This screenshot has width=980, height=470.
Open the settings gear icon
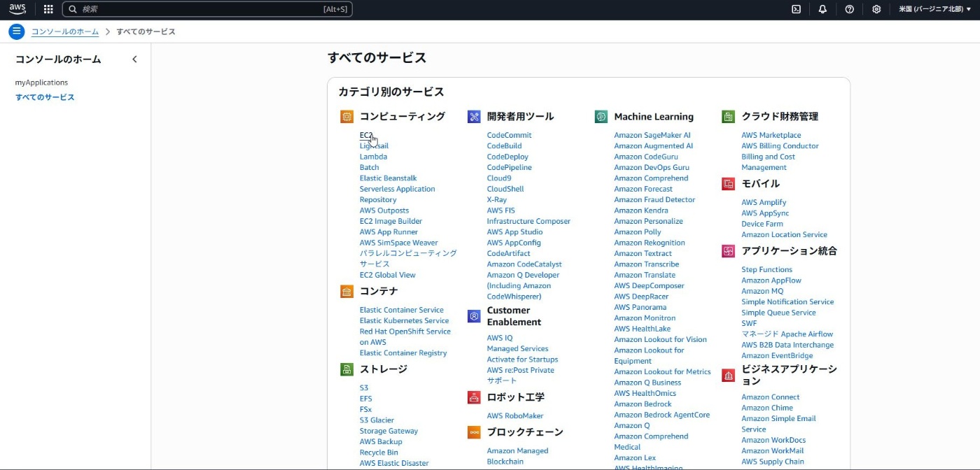(876, 9)
